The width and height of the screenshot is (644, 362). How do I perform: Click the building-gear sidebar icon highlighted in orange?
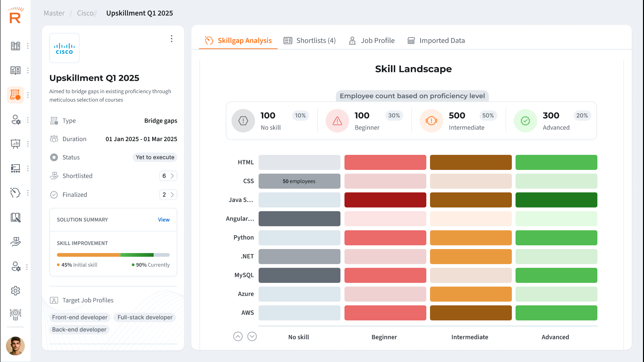15,95
